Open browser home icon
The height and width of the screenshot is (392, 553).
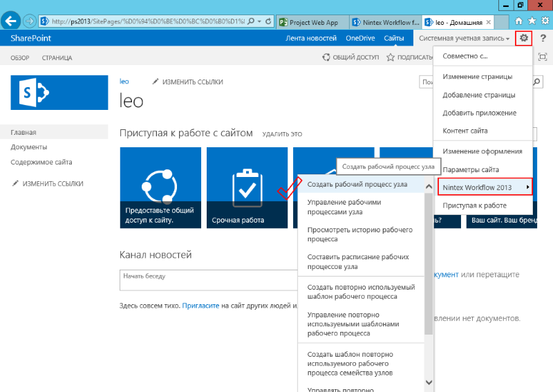[x=518, y=21]
